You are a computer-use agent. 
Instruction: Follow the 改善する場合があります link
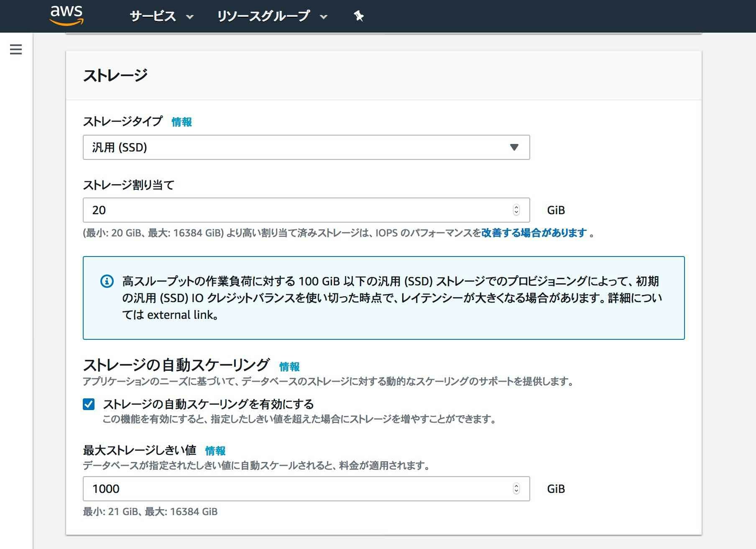click(x=534, y=233)
